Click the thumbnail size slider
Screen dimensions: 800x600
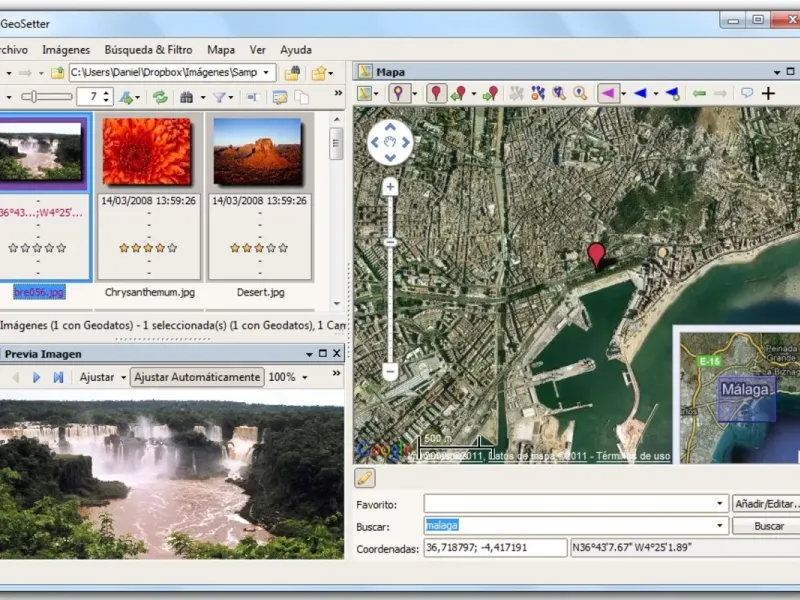tap(44, 97)
